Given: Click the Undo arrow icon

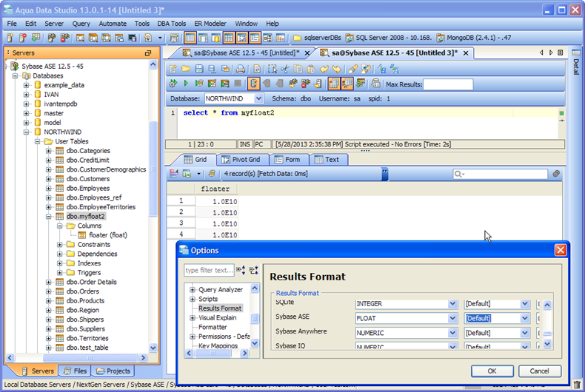Looking at the screenshot, I should pos(324,69).
